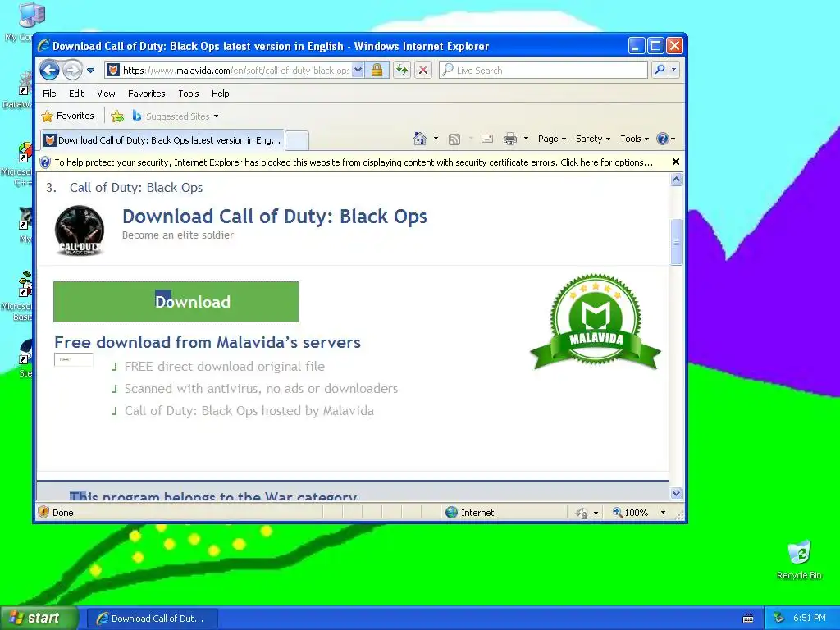840x630 pixels.
Task: Click the Call of Duty game thumbnail
Action: click(x=80, y=231)
